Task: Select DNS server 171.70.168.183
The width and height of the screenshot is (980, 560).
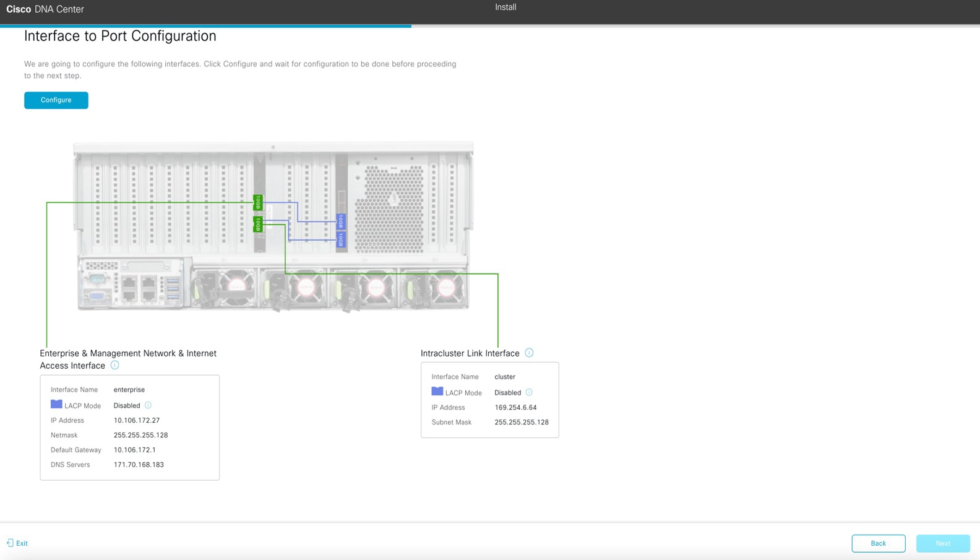Action: coord(139,465)
